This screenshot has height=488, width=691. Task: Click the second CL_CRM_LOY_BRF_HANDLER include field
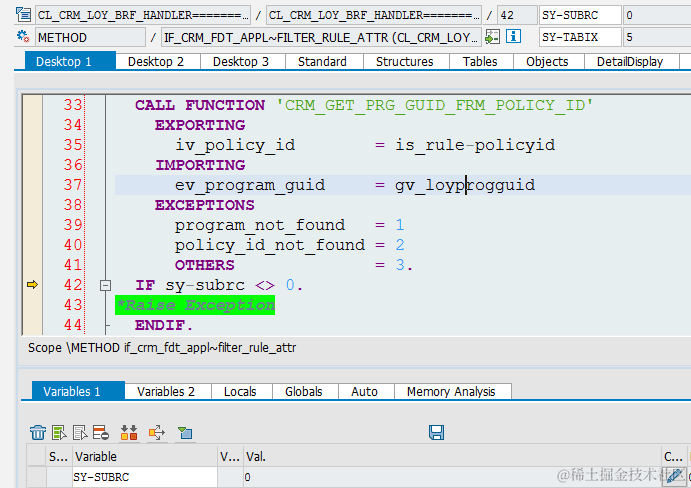374,15
